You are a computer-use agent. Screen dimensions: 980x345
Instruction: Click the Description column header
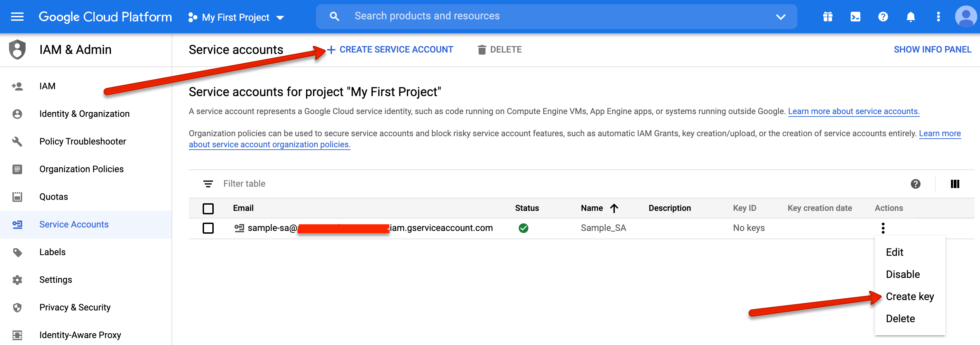(x=669, y=208)
